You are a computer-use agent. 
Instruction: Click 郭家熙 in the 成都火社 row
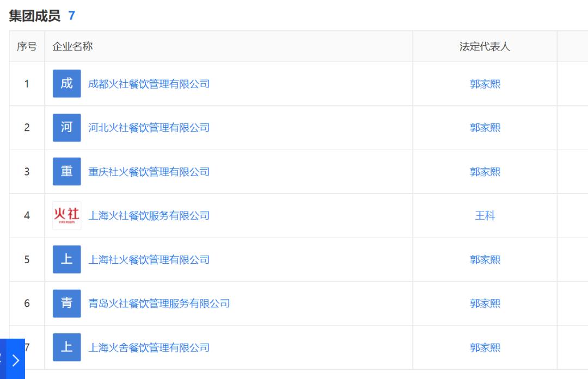(x=485, y=84)
